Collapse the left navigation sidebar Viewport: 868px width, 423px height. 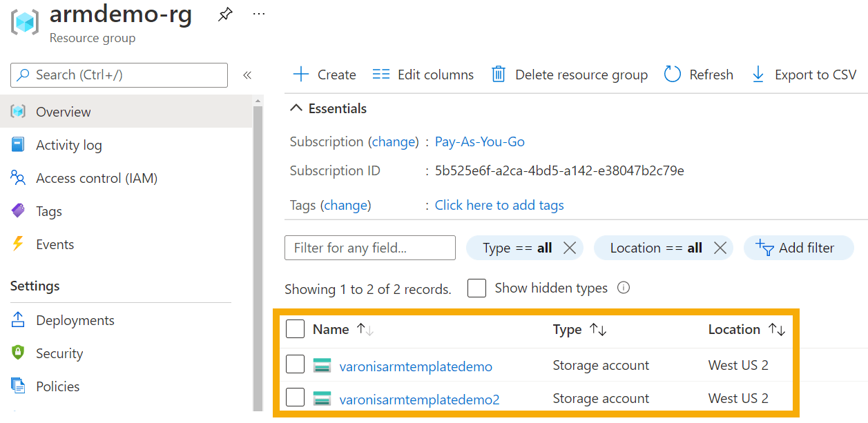(x=247, y=75)
